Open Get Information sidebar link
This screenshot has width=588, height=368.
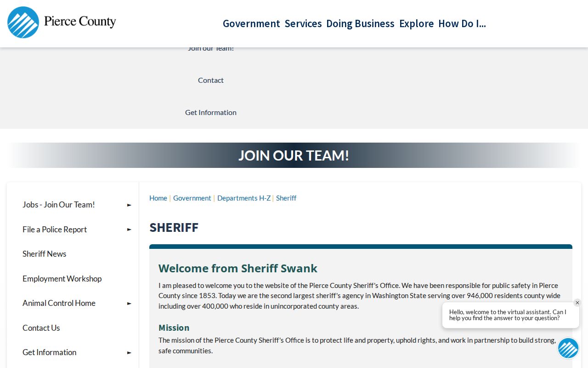click(x=50, y=352)
